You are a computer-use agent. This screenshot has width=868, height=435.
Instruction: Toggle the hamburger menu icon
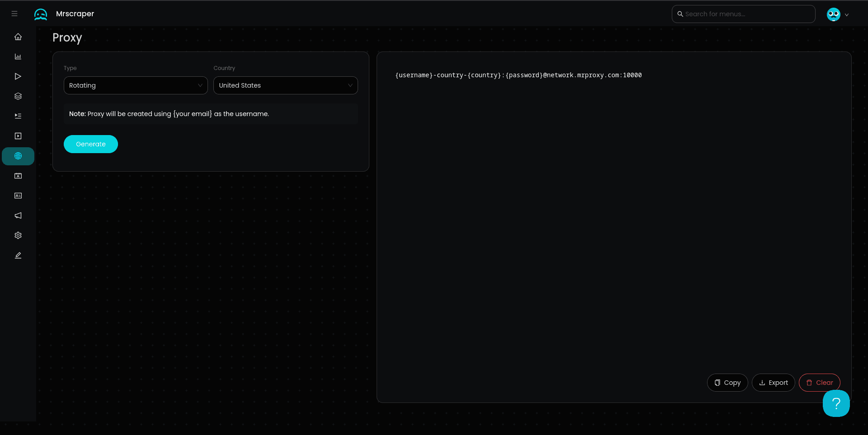pos(14,14)
